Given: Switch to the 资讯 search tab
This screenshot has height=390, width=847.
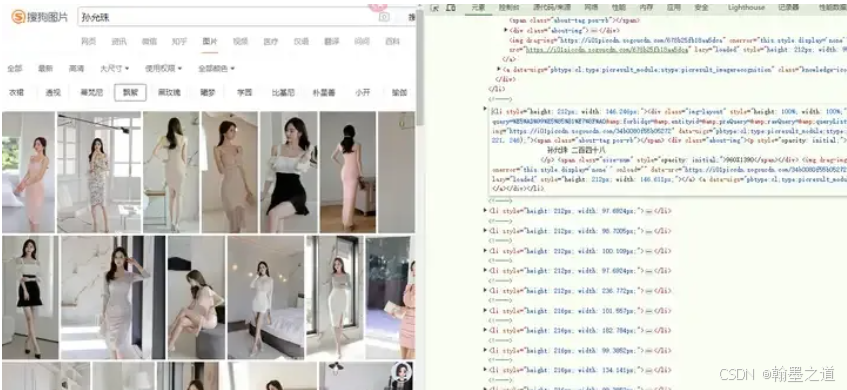Looking at the screenshot, I should click(x=119, y=42).
